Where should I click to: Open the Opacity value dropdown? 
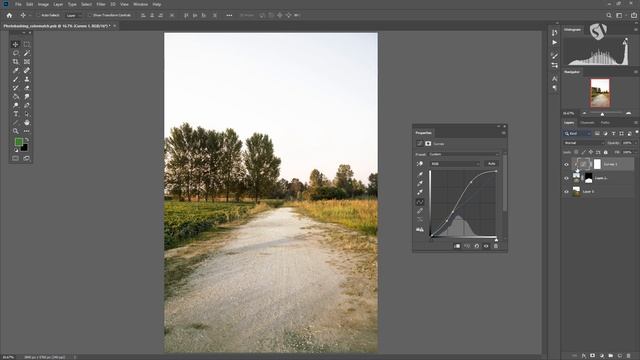click(629, 143)
